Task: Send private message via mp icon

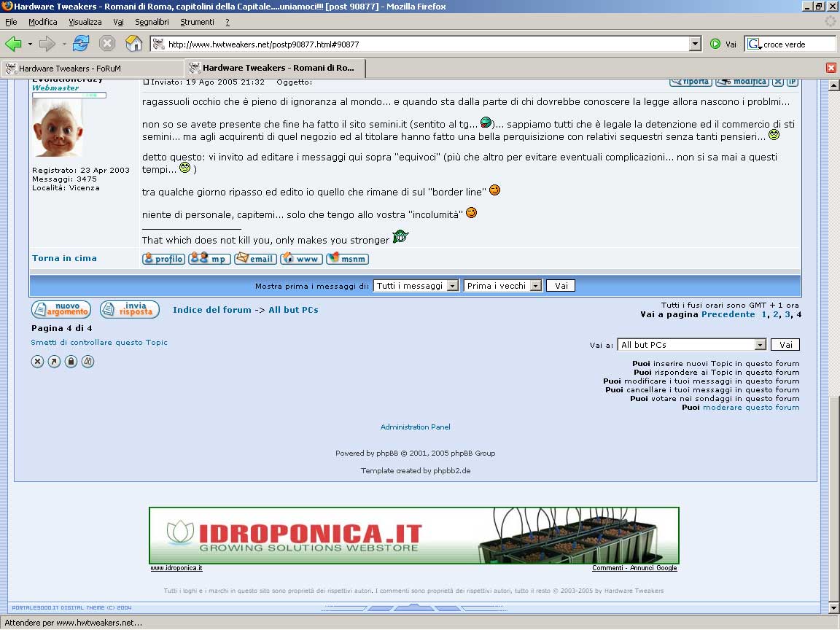Action: coord(209,259)
